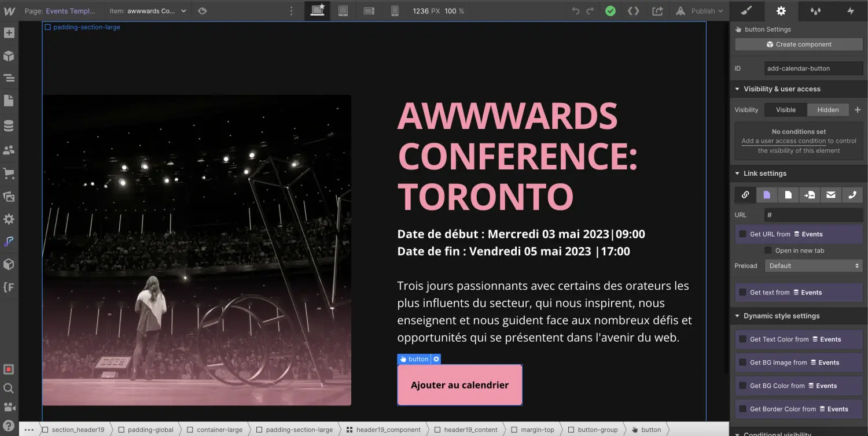Add a visibility condition with plus icon

(858, 110)
